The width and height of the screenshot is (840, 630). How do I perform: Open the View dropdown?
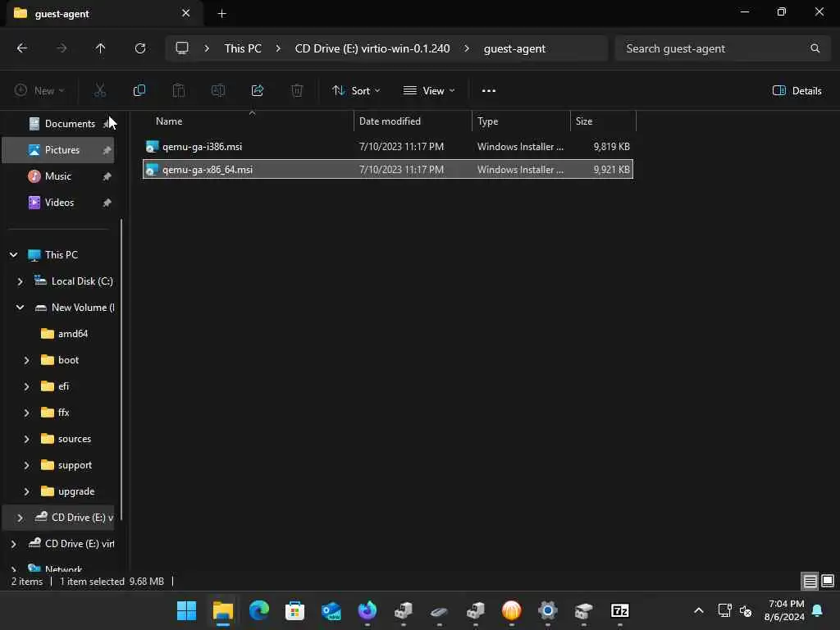pyautogui.click(x=429, y=90)
